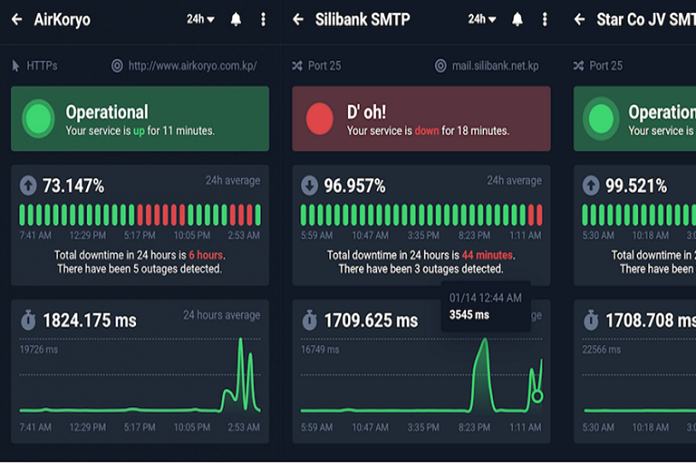Go back from the AirKoryo screen
The image size is (696, 463).
[17, 20]
